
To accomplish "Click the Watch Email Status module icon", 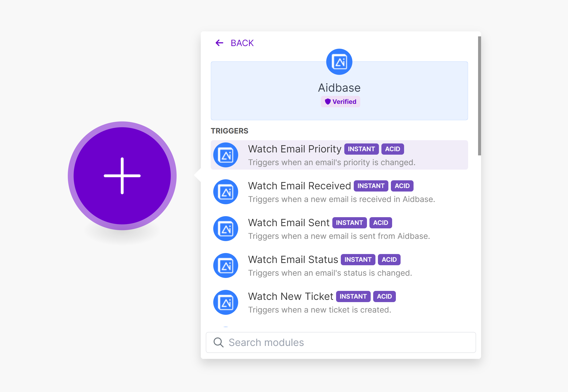I will pos(226,265).
